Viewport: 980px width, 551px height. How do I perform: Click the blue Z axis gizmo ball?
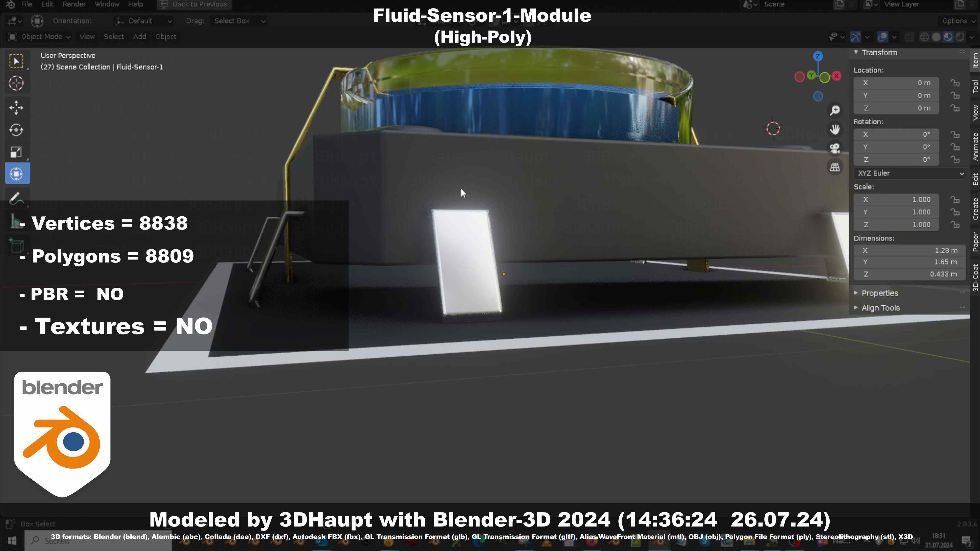click(x=818, y=56)
